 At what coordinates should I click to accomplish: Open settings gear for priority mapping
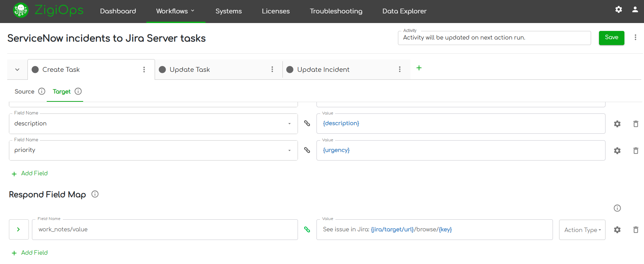click(617, 151)
